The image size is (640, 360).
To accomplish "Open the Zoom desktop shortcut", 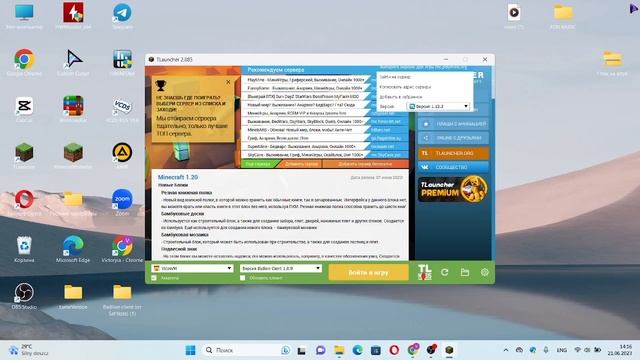I will [122, 202].
